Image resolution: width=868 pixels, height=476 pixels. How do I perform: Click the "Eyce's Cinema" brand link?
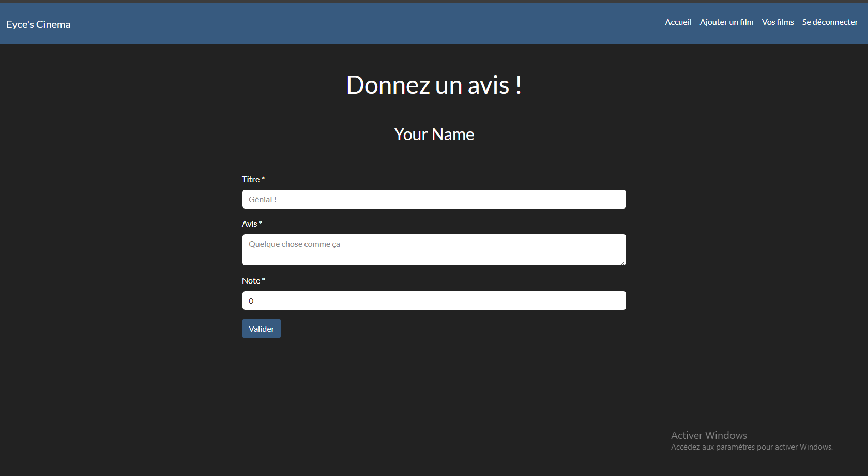(x=38, y=24)
